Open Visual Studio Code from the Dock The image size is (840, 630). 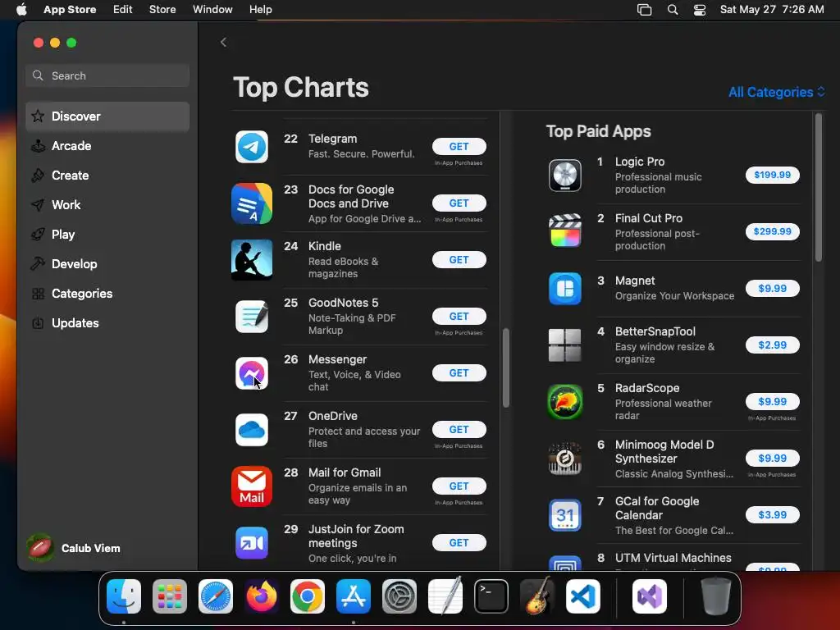pyautogui.click(x=583, y=596)
